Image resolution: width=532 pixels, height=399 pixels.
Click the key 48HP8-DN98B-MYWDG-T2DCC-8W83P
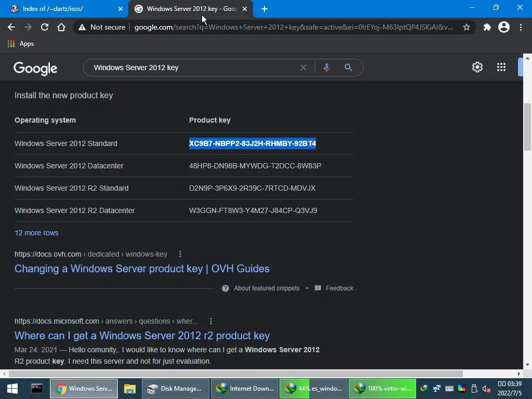[x=255, y=166]
